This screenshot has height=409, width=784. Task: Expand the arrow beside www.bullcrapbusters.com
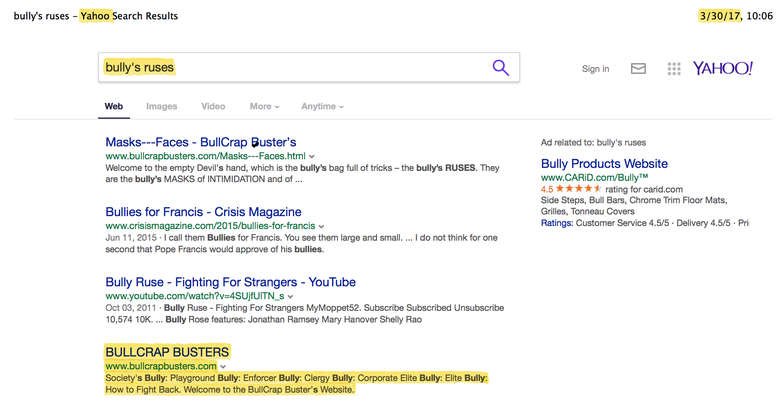click(223, 366)
